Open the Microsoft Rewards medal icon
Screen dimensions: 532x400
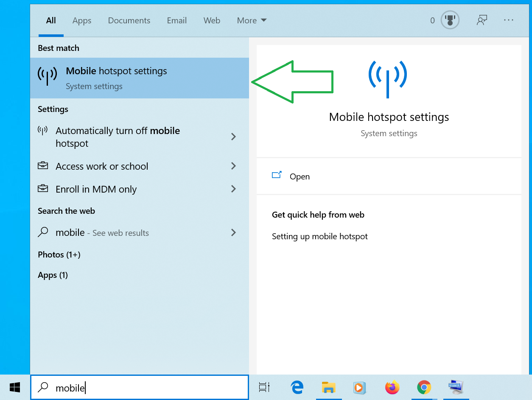(450, 20)
